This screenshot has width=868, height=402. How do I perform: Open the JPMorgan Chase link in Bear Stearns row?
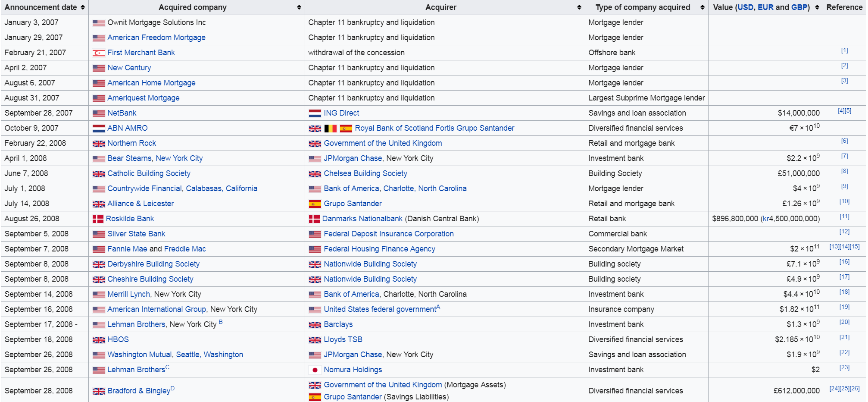point(353,158)
